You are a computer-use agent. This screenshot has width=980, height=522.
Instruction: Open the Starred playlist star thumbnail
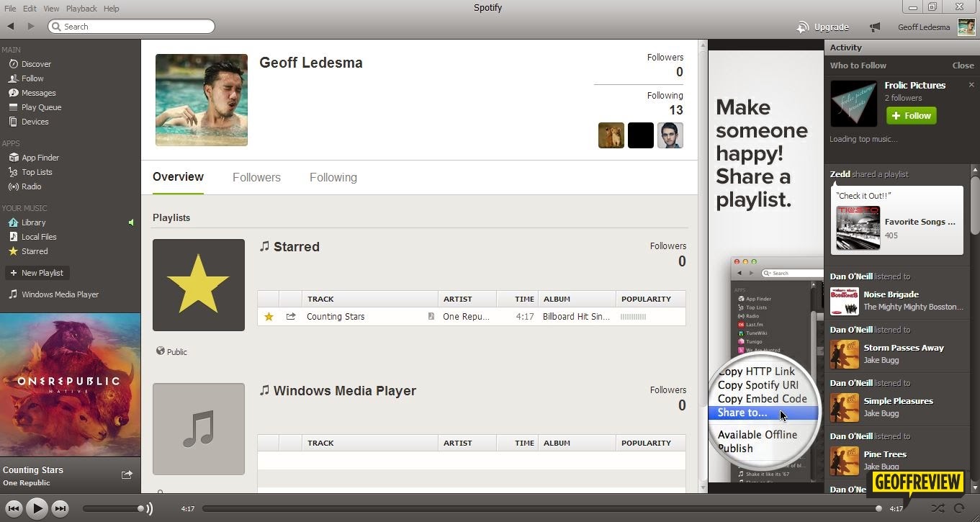click(x=199, y=285)
